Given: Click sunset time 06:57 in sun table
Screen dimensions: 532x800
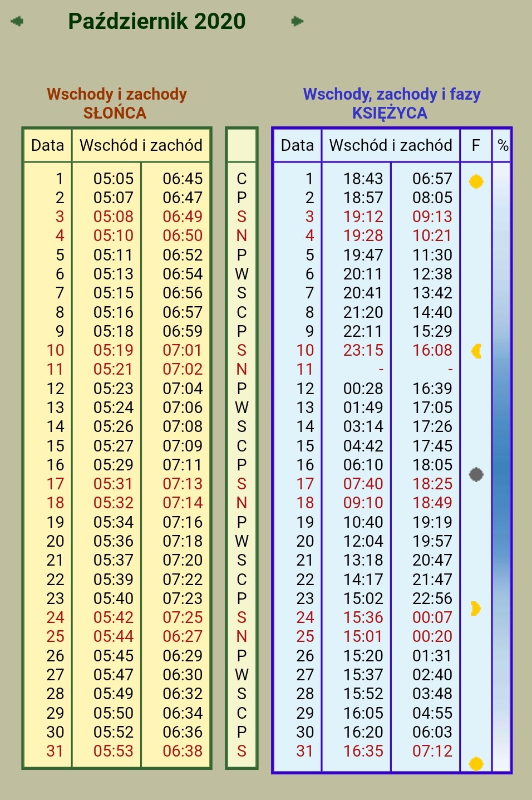Looking at the screenshot, I should (x=183, y=312).
